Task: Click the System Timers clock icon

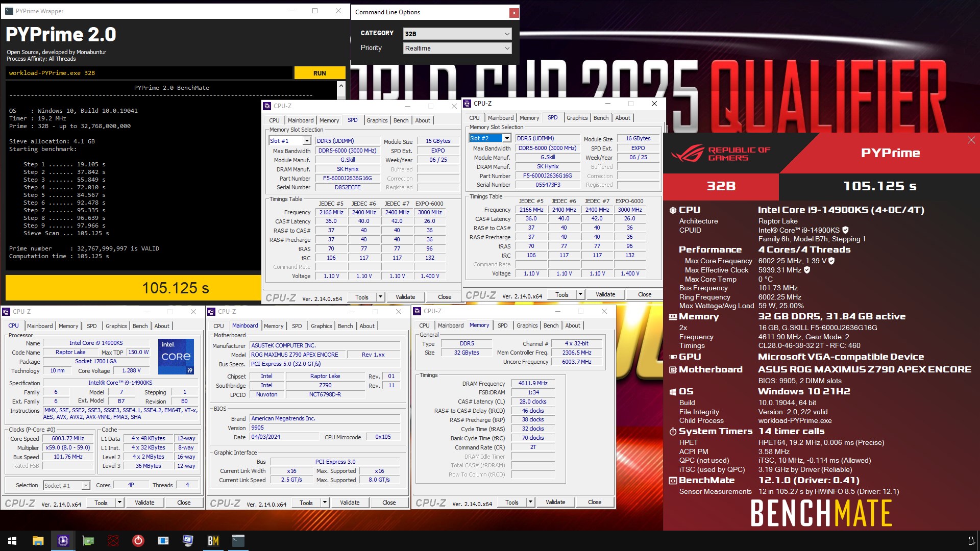Action: (x=673, y=432)
